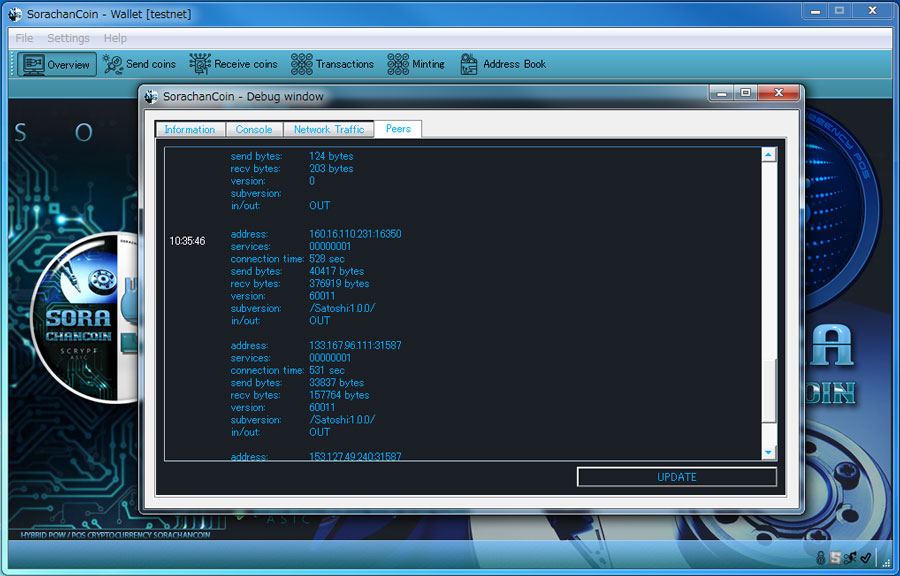Click the sync checkmark status icon

point(866,558)
